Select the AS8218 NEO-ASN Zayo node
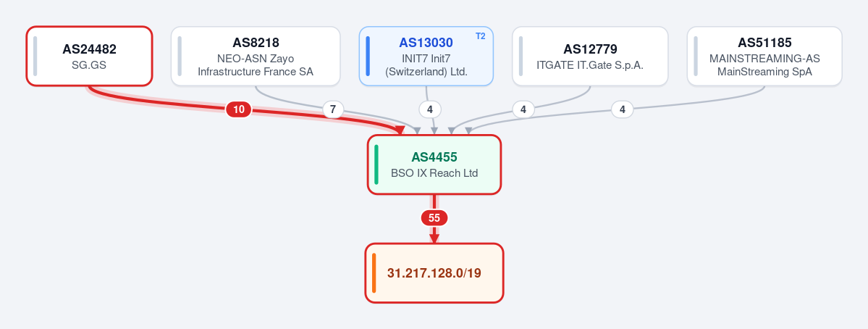 [256, 57]
